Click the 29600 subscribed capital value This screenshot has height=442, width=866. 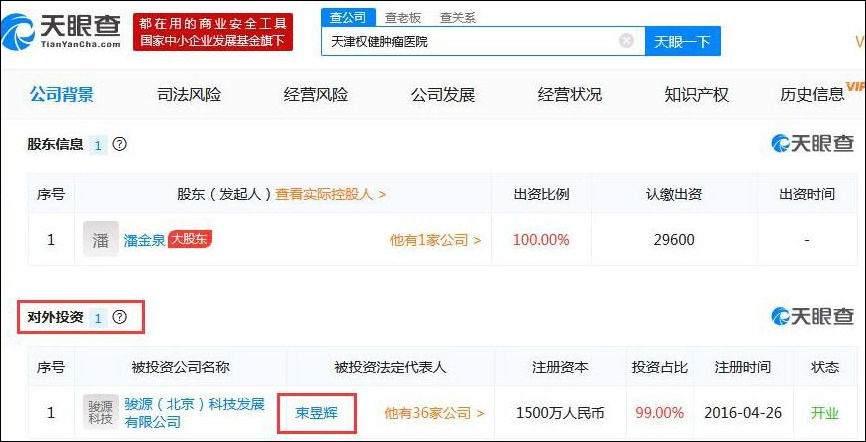tap(674, 240)
